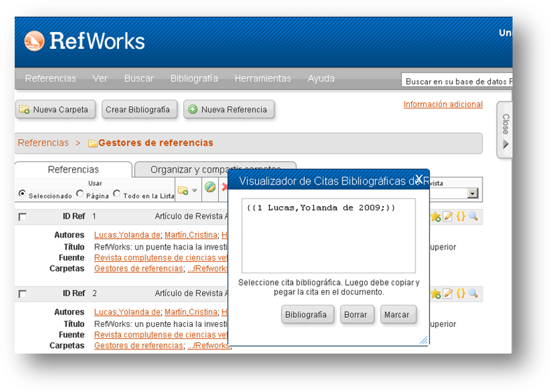Close the Visualizador de Citas popup

click(x=419, y=178)
